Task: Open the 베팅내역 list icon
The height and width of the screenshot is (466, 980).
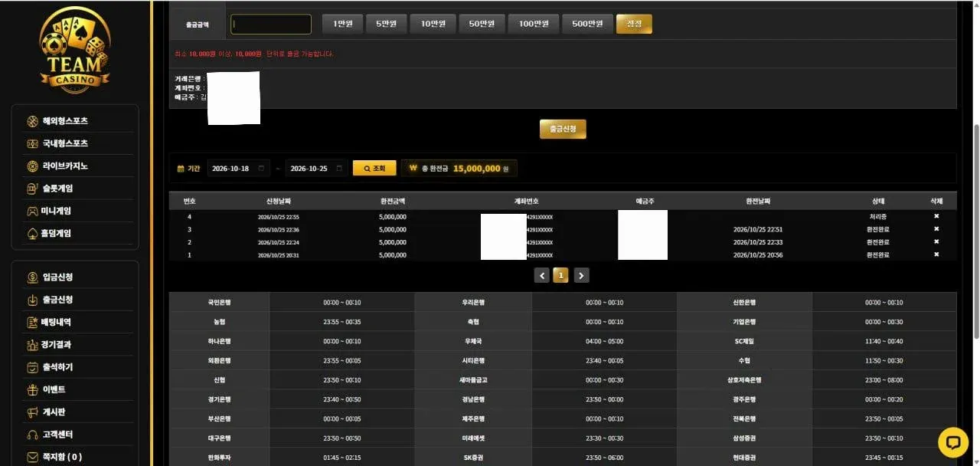Action: (x=32, y=323)
